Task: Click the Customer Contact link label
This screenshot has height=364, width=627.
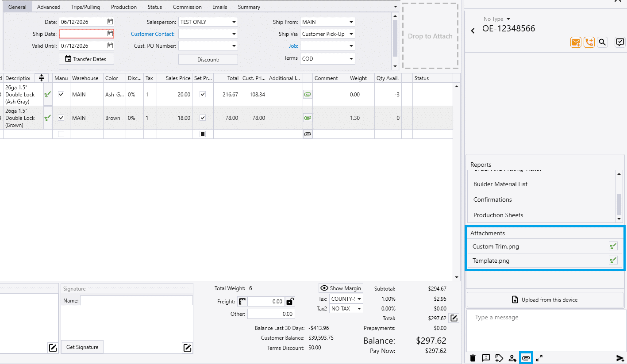Action: coord(153,34)
